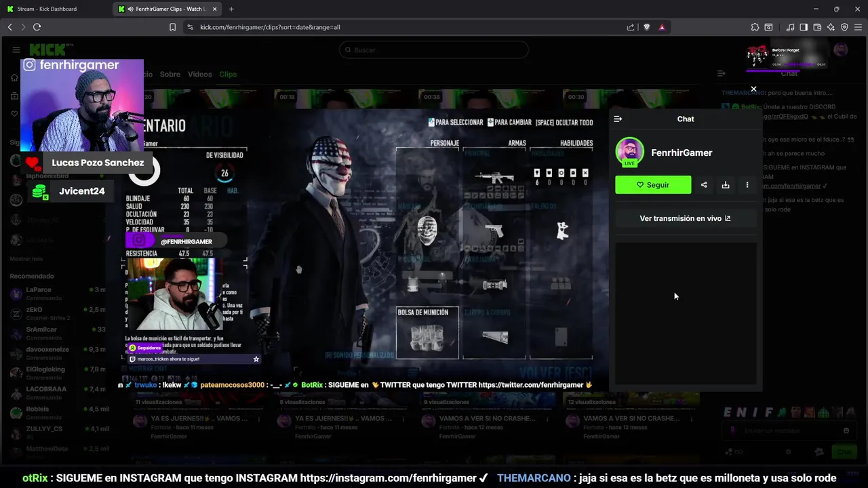
Task: Focus the Kick 'Buscar' search field
Action: pyautogui.click(x=434, y=49)
